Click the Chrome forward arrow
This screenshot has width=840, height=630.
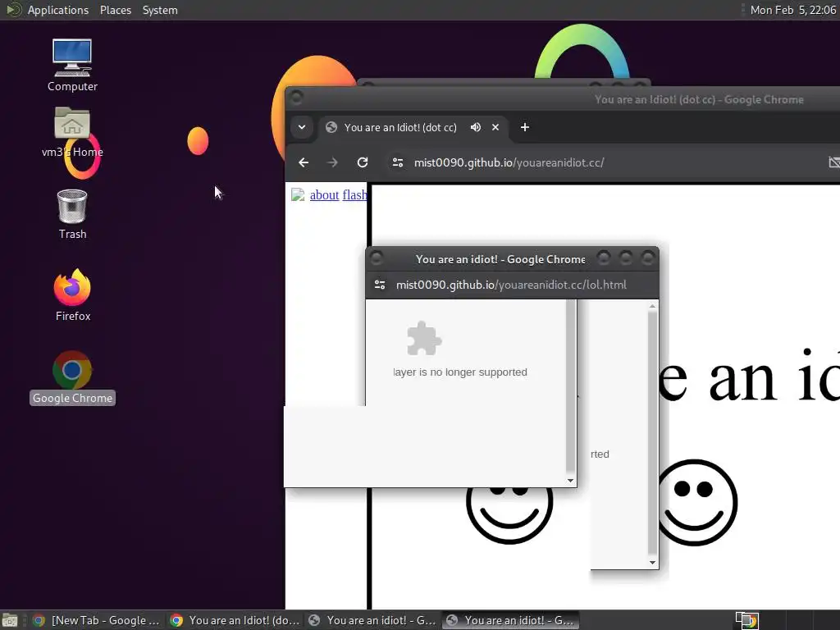click(333, 162)
